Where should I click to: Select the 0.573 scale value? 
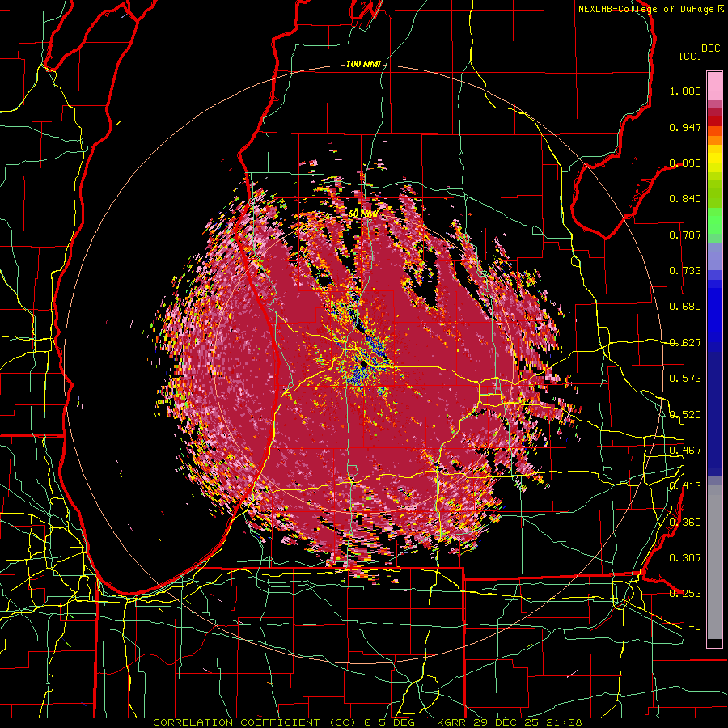(685, 379)
